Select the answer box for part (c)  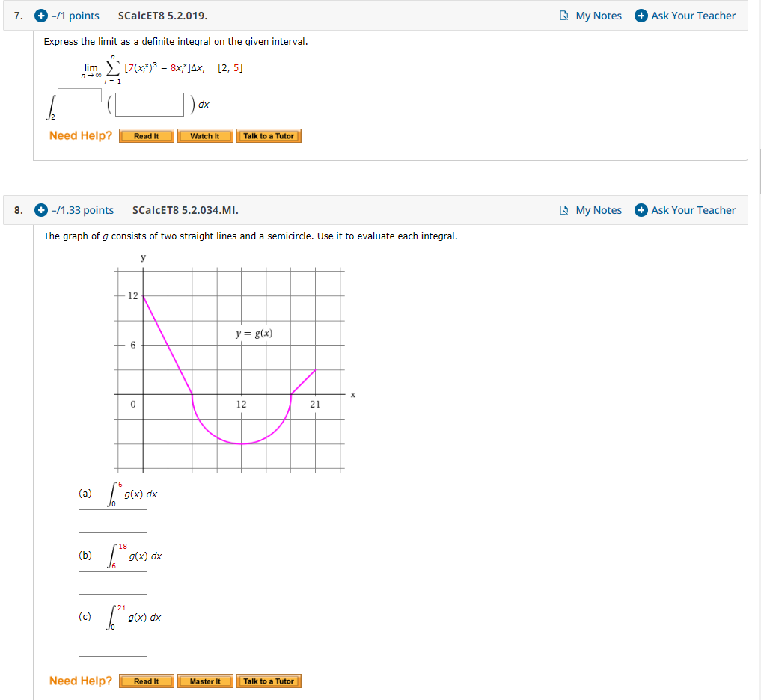112,644
